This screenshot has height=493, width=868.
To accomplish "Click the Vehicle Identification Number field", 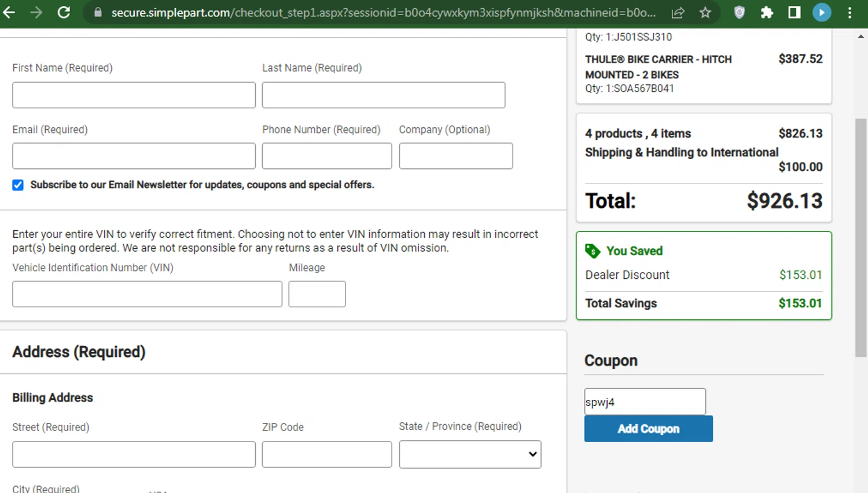I will pos(147,294).
